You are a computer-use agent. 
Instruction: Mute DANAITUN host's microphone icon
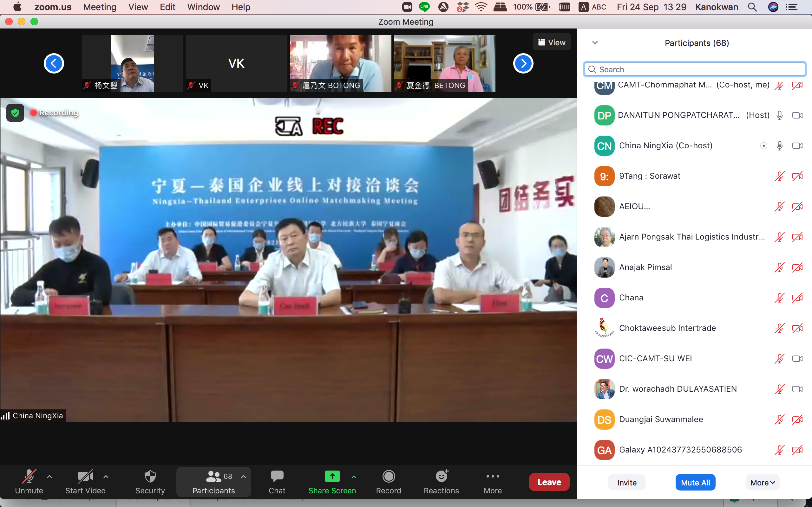[x=779, y=115]
